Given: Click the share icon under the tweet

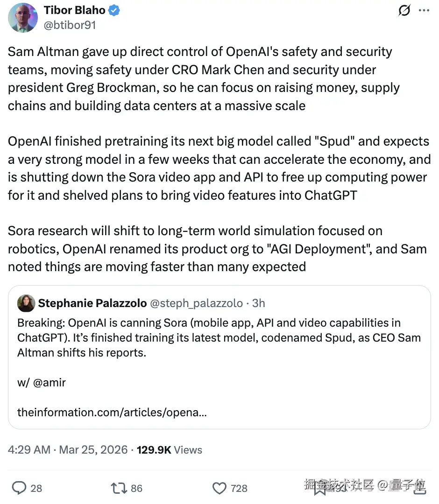Looking at the screenshot, I should click(x=419, y=488).
